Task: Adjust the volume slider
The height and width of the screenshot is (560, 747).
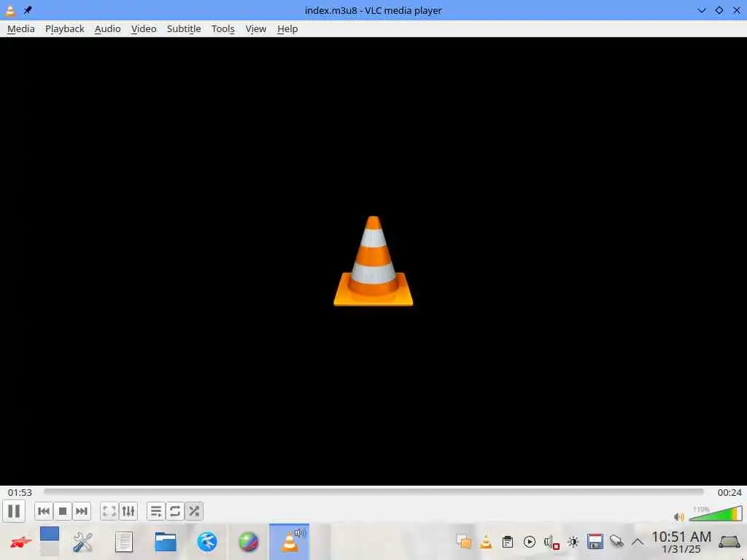Action: pos(716,514)
